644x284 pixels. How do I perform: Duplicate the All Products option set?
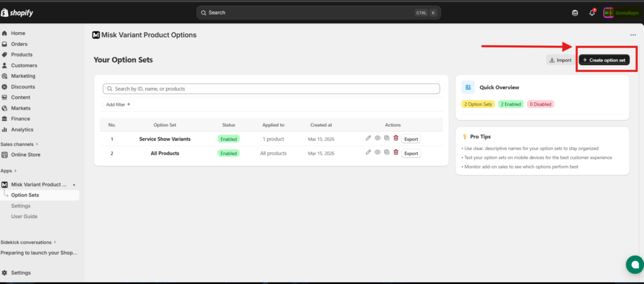click(387, 153)
